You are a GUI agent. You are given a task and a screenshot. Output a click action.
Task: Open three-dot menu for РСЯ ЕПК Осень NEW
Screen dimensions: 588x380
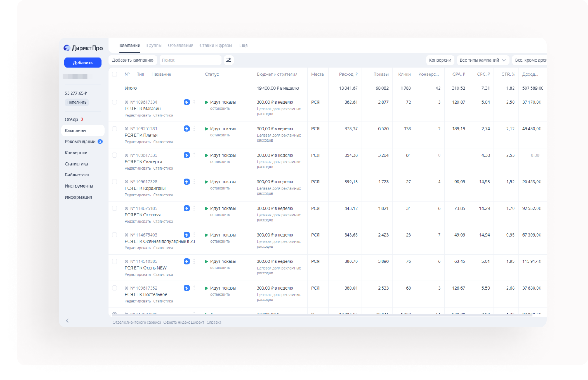(x=194, y=261)
